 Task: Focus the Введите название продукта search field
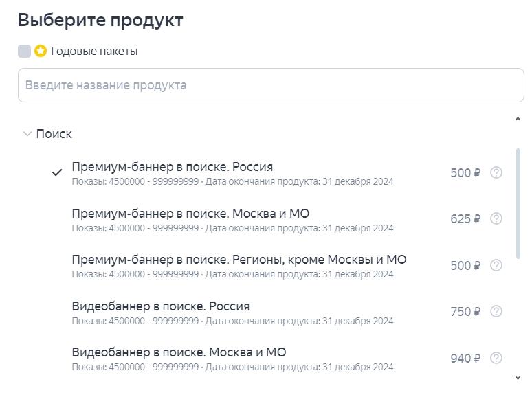point(271,85)
